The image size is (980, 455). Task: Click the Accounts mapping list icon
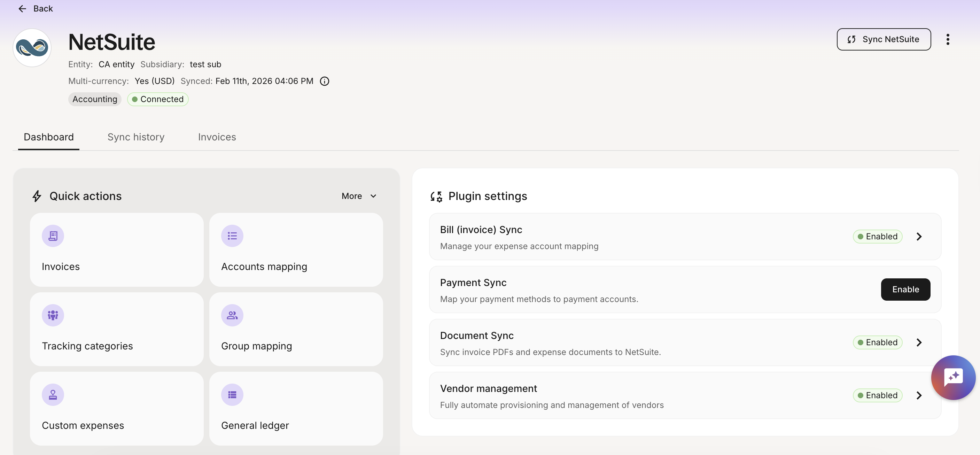coord(232,236)
